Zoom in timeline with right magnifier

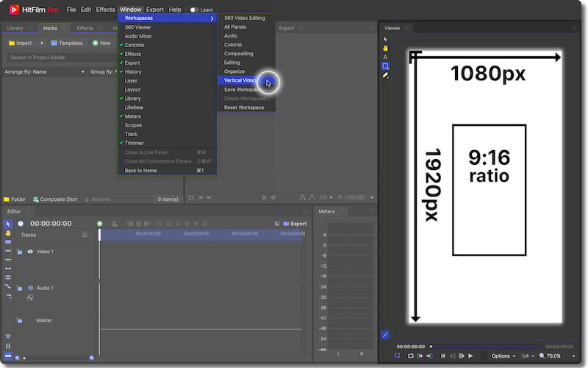point(92,358)
